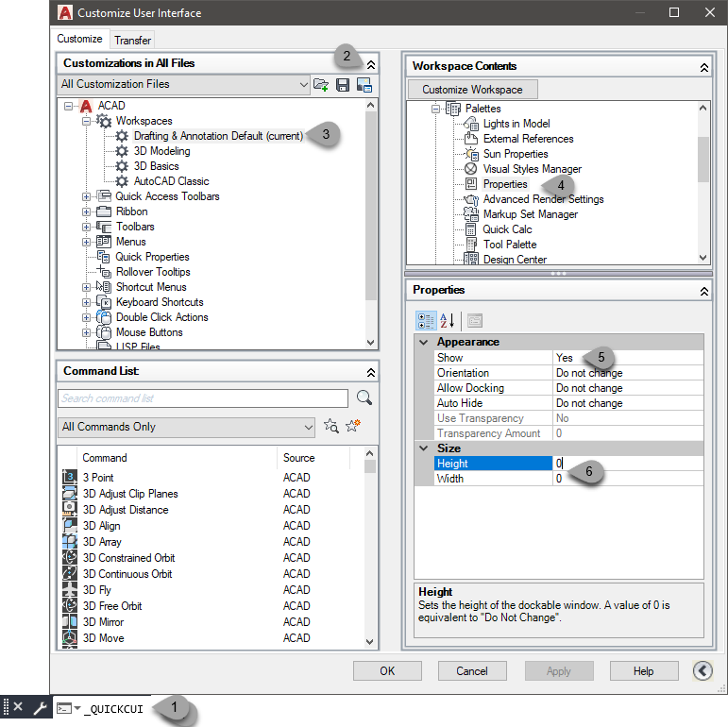The image size is (728, 727).
Task: Click the Search command list field
Action: coord(203,398)
